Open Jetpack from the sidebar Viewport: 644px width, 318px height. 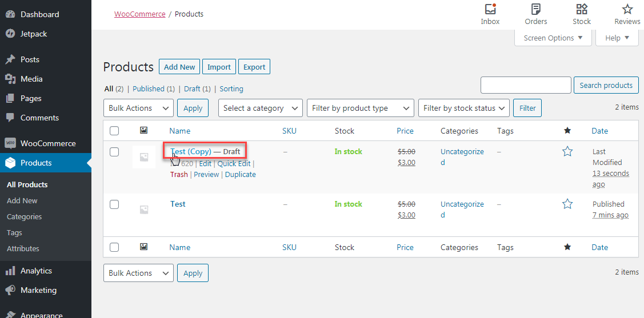(x=34, y=34)
